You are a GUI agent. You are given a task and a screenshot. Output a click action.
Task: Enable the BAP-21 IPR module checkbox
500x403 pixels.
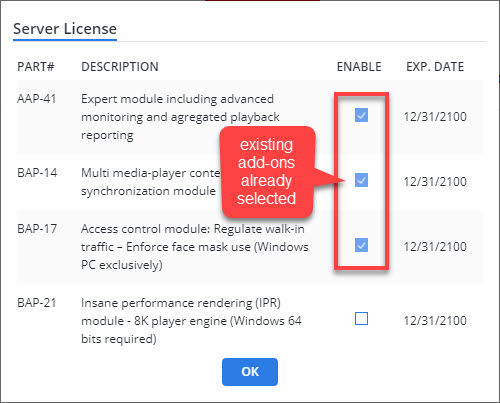tap(361, 318)
